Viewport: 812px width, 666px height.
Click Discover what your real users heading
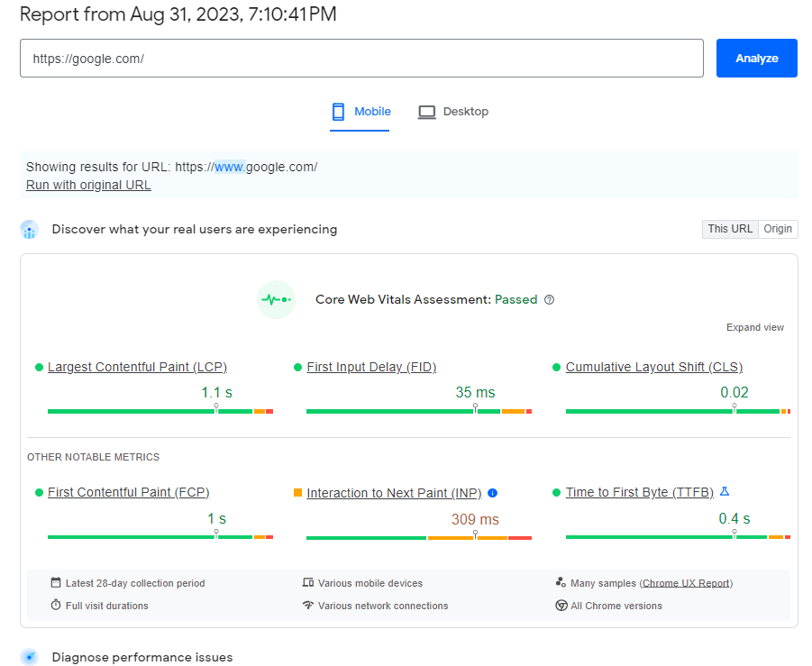tap(195, 229)
